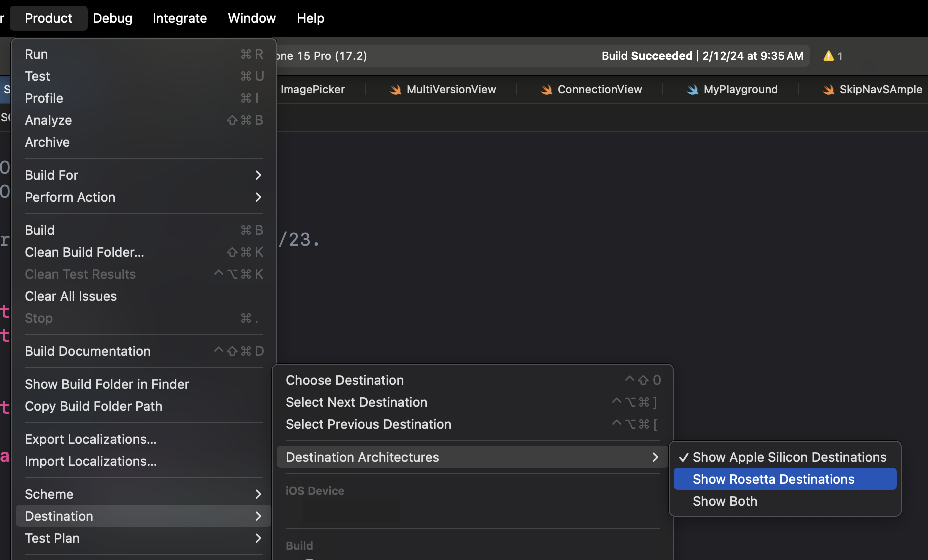Viewport: 928px width, 560px height.
Task: Open the Integrate menu
Action: click(x=180, y=18)
